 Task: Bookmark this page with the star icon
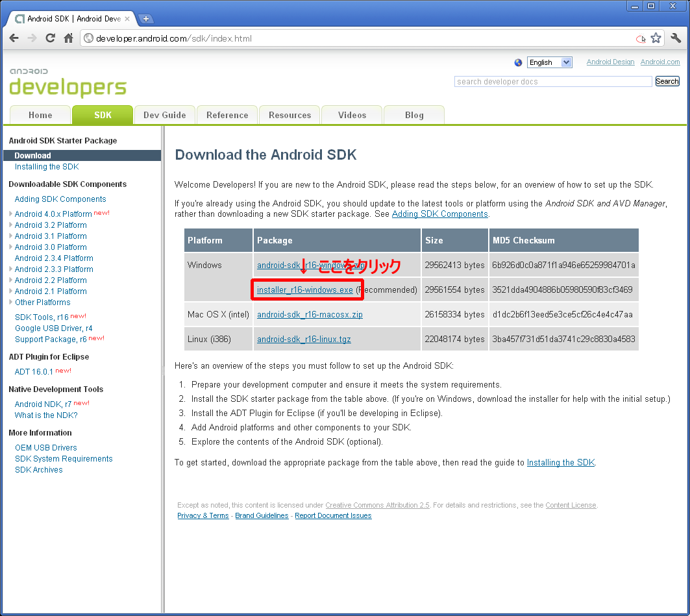tap(656, 38)
